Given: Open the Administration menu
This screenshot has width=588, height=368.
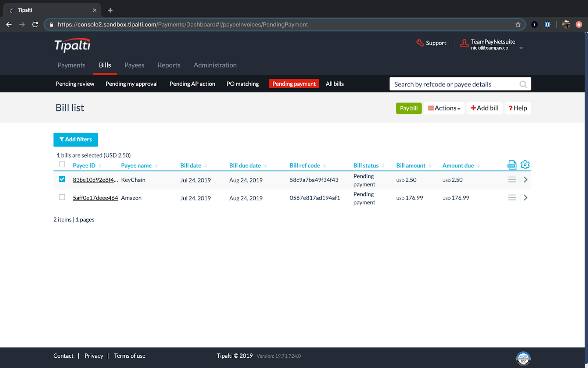Looking at the screenshot, I should tap(215, 65).
